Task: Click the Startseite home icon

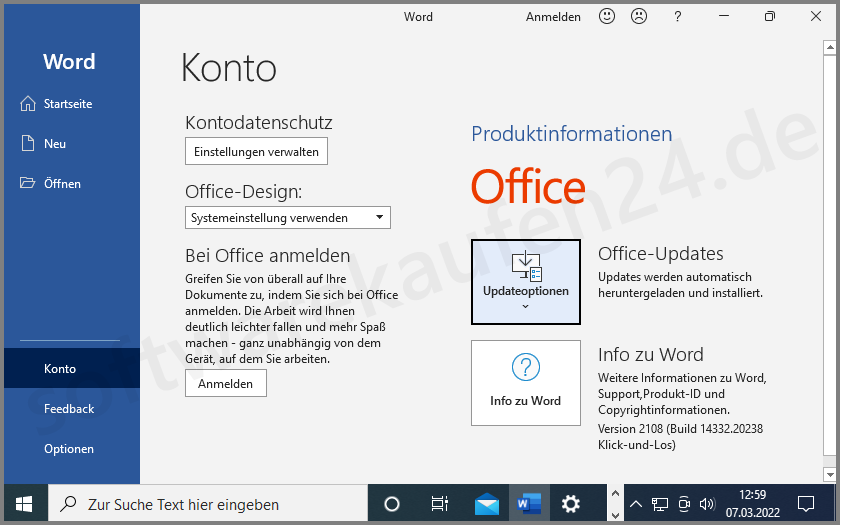Action: pyautogui.click(x=28, y=103)
